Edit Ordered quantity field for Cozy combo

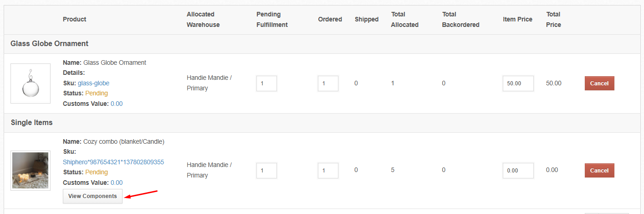click(328, 170)
